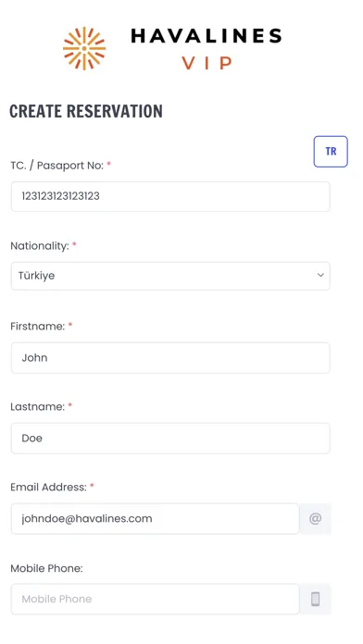Click the Lastname field containing Doe
Viewport: 363px width, 644px height.
[x=170, y=439]
